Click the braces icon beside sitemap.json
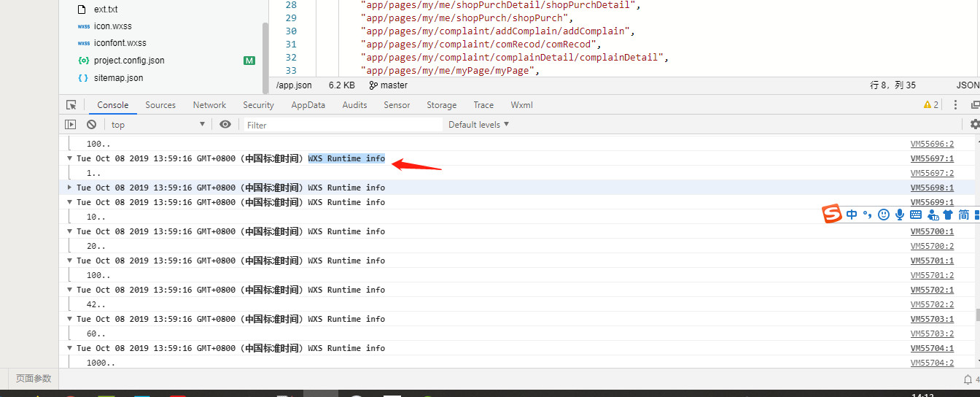The height and width of the screenshot is (397, 980). coord(83,78)
